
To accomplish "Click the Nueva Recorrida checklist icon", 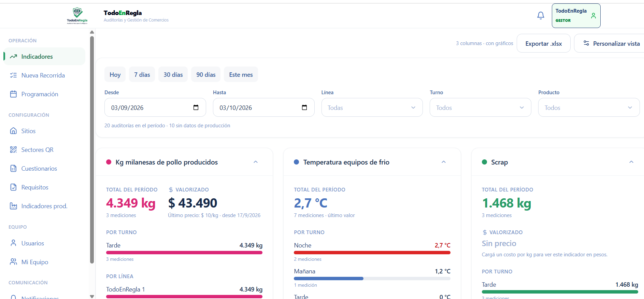I will pyautogui.click(x=13, y=75).
